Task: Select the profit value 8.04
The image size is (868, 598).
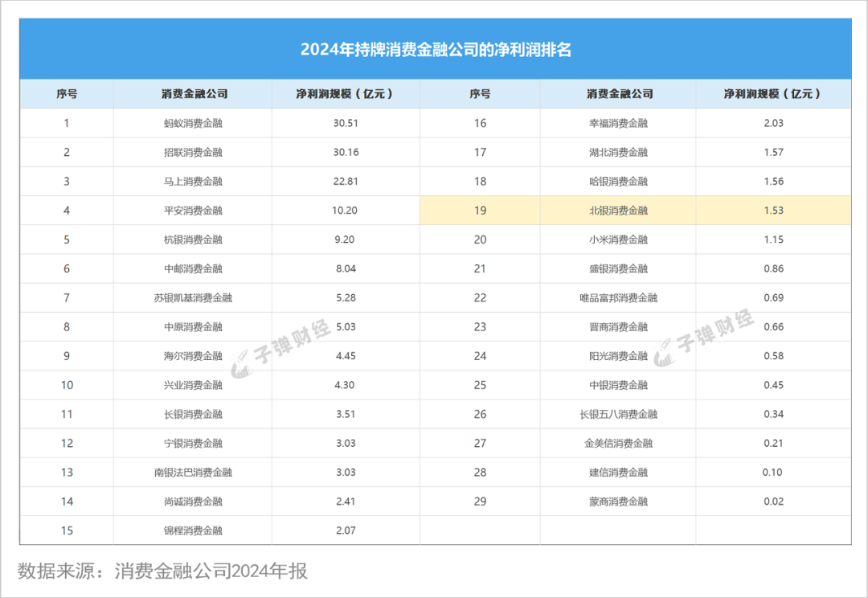Action: [346, 268]
